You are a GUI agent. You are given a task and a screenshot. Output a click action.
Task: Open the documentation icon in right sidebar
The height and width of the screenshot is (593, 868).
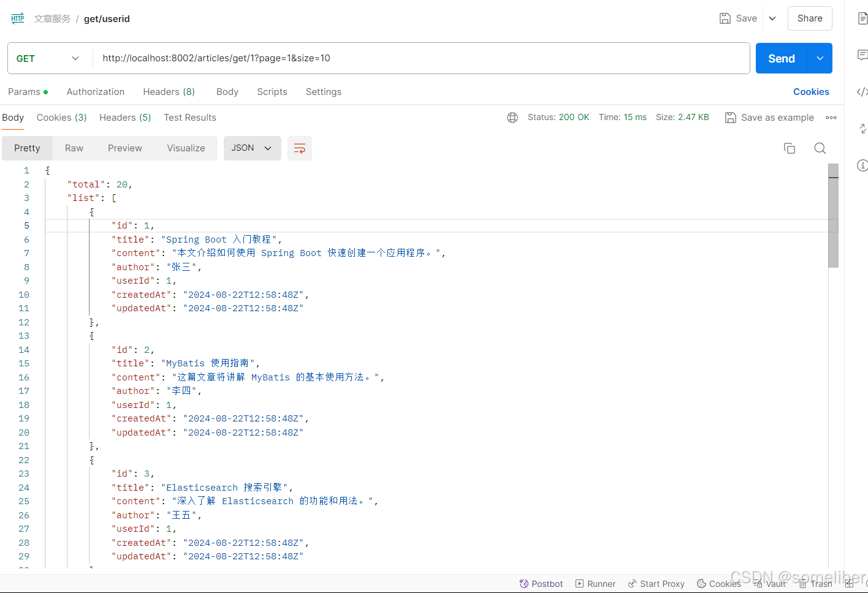coord(862,18)
